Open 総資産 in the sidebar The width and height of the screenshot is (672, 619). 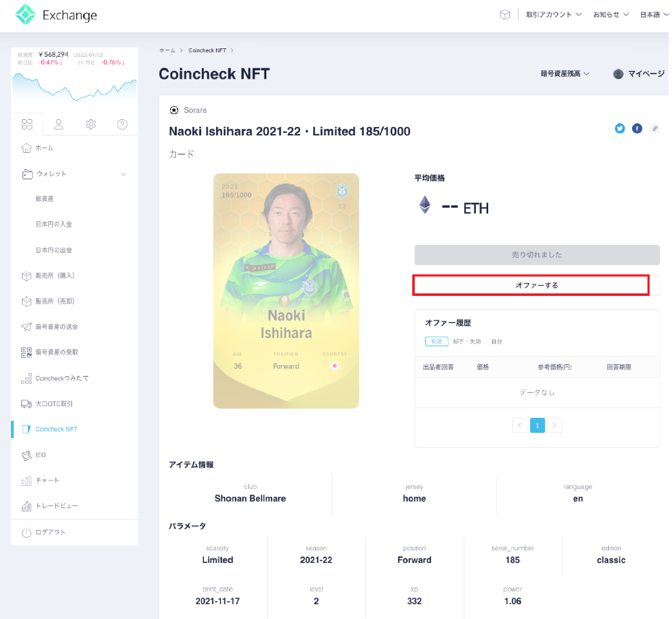(x=44, y=199)
